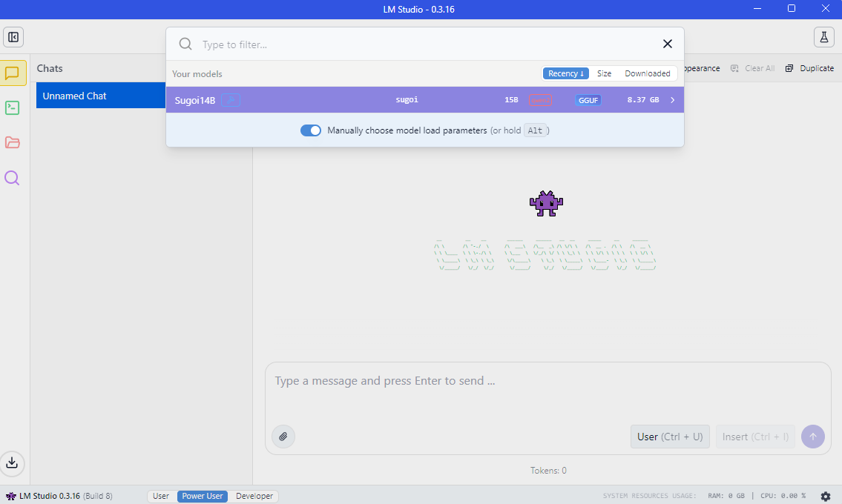Switch to Power User mode
The image size is (842, 504).
203,496
